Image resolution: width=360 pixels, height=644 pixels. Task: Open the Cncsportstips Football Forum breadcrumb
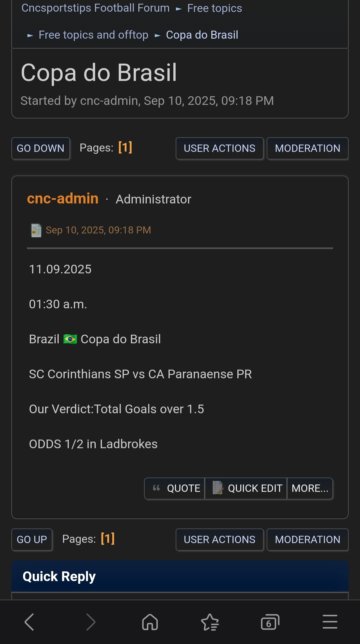tap(95, 8)
